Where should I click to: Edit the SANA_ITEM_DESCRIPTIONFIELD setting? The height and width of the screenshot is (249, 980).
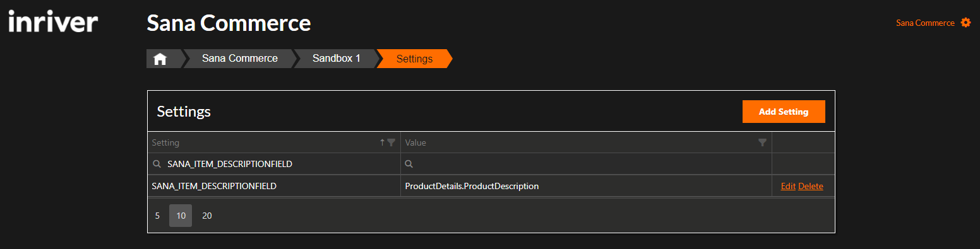click(788, 186)
